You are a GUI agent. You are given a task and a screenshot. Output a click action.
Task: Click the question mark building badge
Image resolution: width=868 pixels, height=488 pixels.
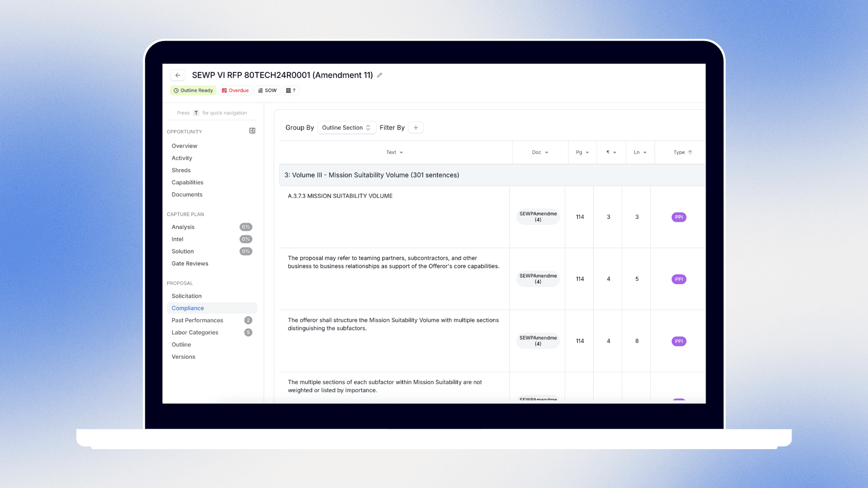point(291,90)
